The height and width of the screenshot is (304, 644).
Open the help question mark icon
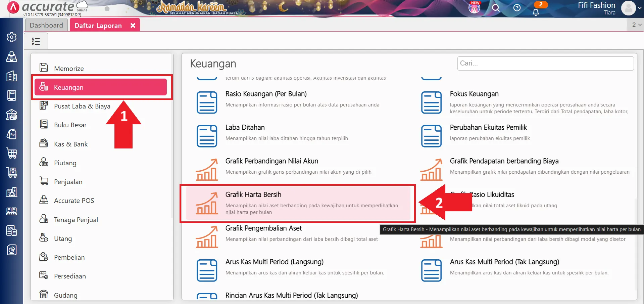tap(516, 8)
